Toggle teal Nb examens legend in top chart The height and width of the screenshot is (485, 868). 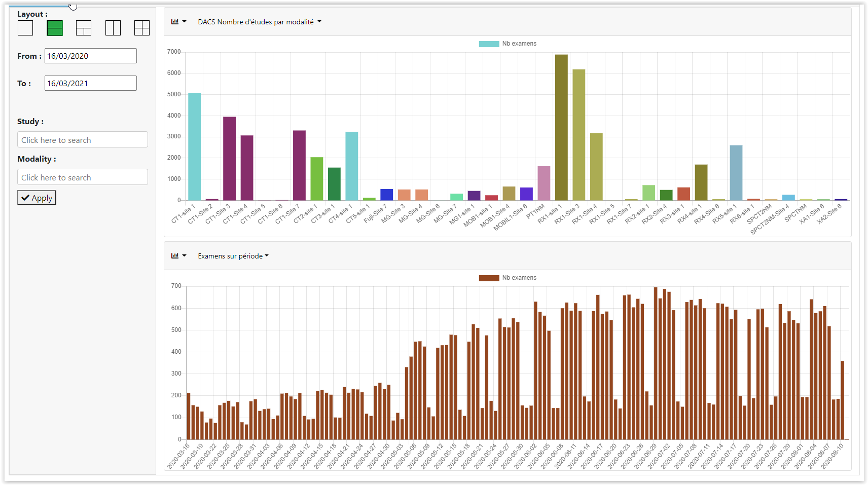tap(489, 44)
